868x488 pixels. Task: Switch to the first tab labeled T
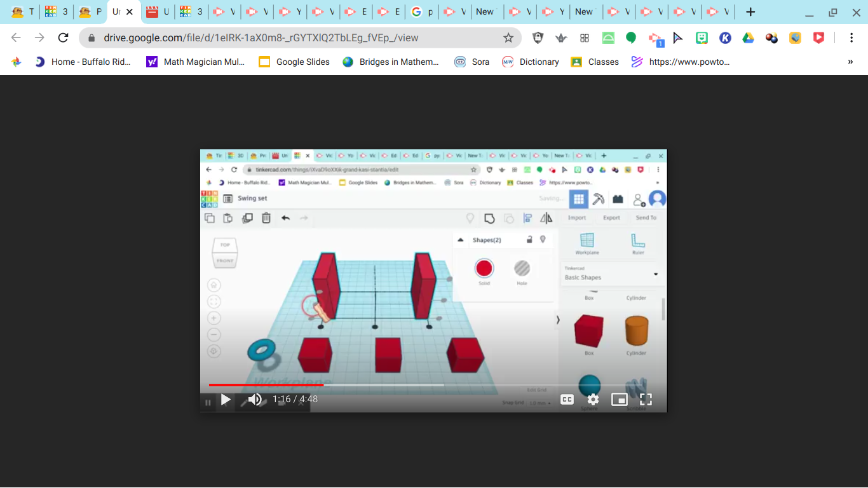click(x=22, y=12)
